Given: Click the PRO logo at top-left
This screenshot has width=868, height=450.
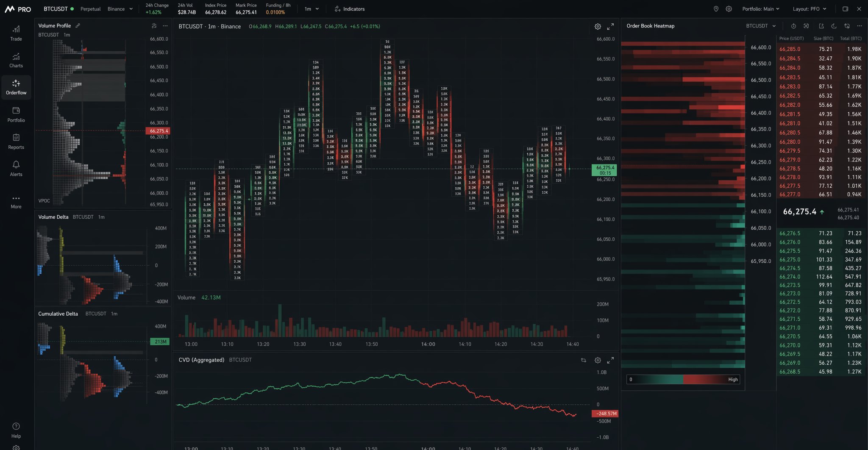Looking at the screenshot, I should coord(18,9).
